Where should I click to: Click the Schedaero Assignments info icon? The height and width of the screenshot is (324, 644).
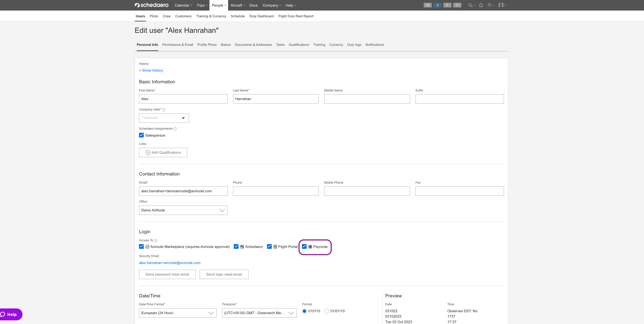[175, 129]
